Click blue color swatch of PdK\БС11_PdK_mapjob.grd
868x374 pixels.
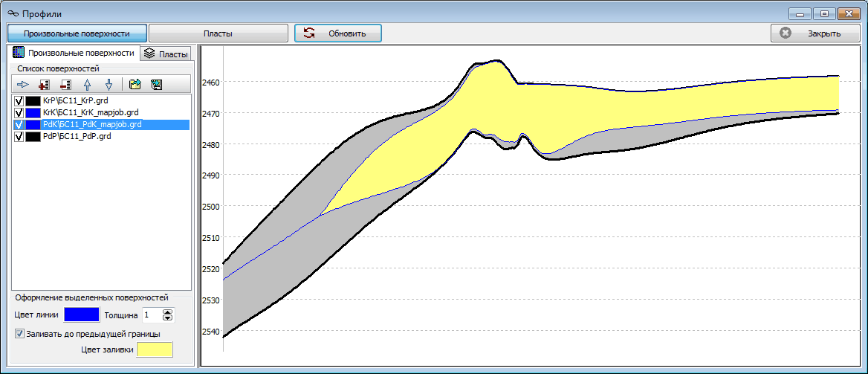tap(33, 124)
